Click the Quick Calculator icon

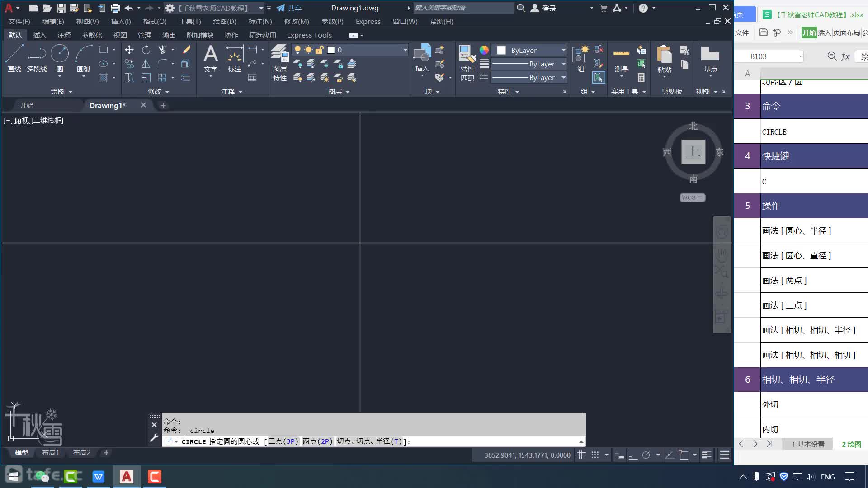click(641, 78)
